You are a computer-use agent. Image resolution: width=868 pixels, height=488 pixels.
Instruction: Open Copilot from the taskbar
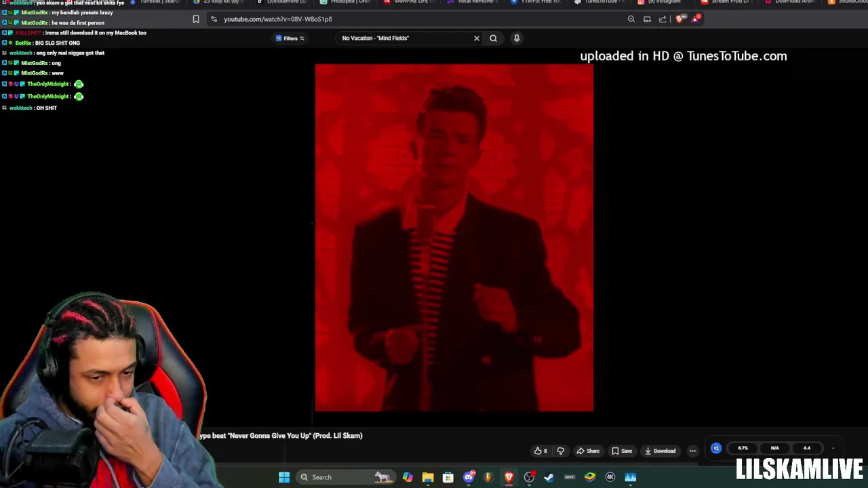pos(408,477)
